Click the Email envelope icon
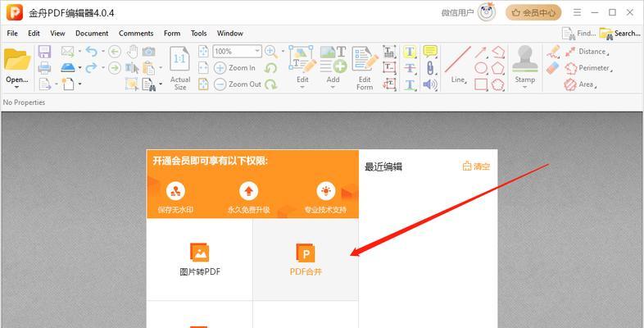 click(67, 52)
